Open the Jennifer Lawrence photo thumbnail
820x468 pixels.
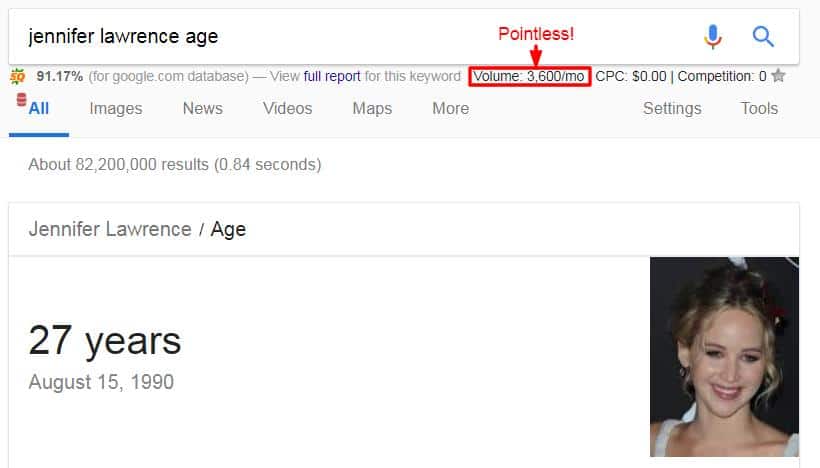pos(724,357)
